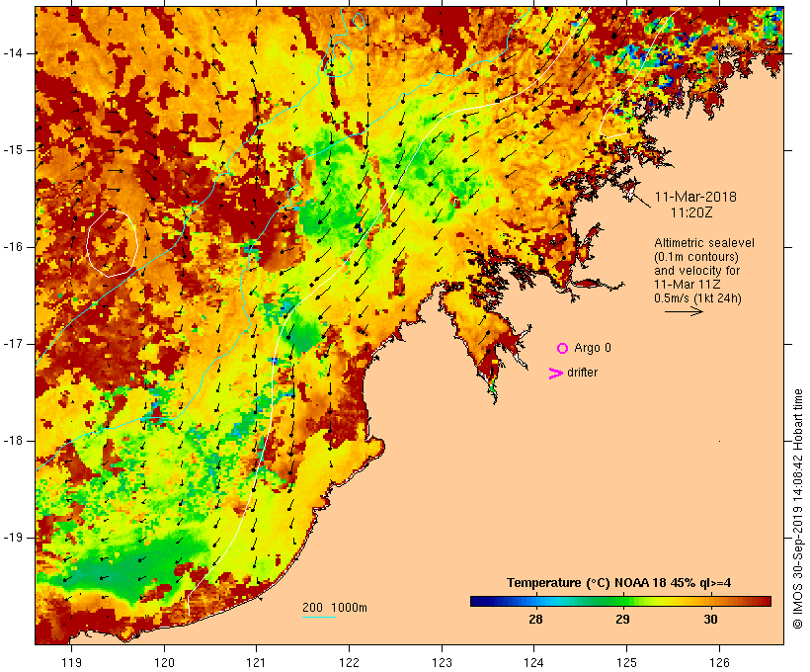Image resolution: width=810 pixels, height=672 pixels.
Task: Click the longitude axis label '121'
Action: click(256, 662)
